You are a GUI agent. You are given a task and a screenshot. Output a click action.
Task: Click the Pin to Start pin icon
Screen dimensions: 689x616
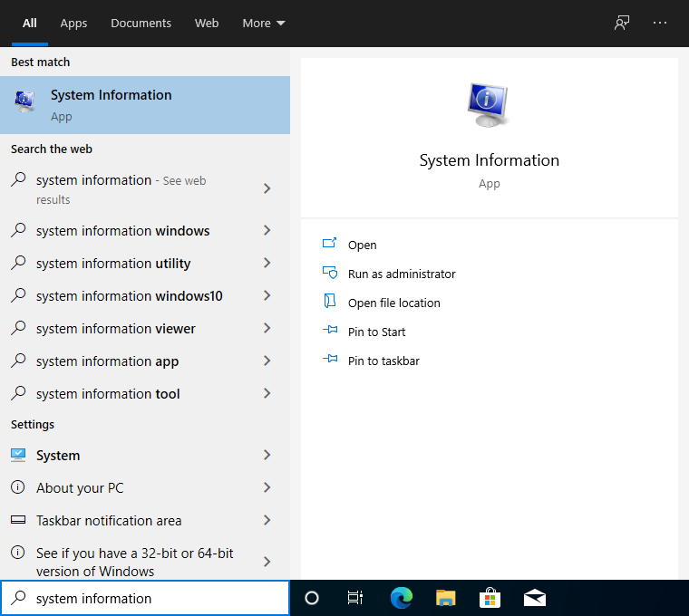tap(330, 330)
